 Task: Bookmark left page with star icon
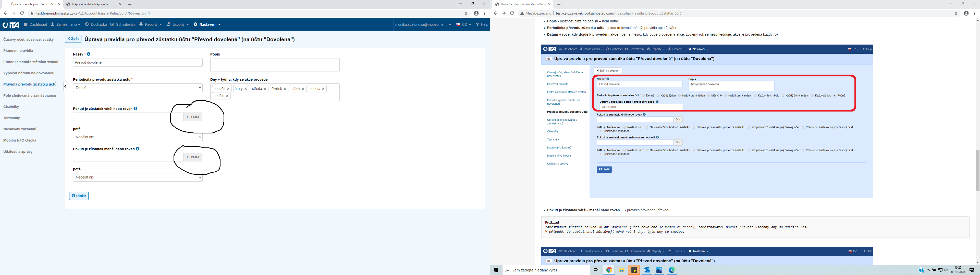[466, 13]
